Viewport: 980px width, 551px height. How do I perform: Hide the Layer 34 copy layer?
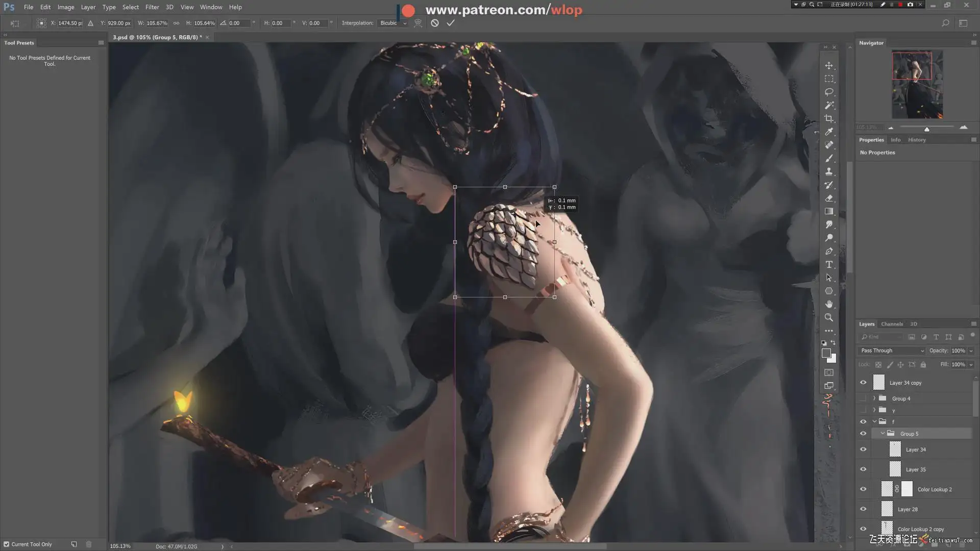(863, 383)
